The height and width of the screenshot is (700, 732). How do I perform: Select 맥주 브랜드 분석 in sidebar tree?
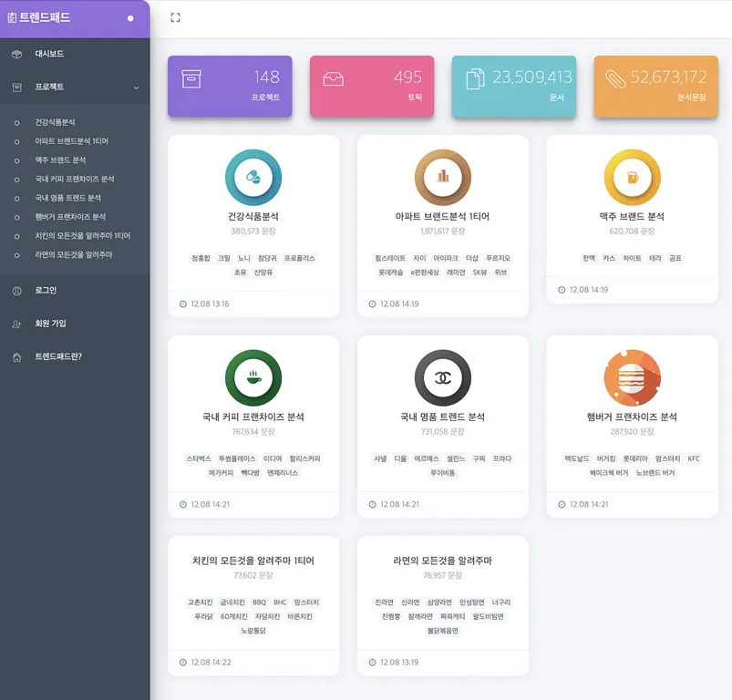pos(60,160)
